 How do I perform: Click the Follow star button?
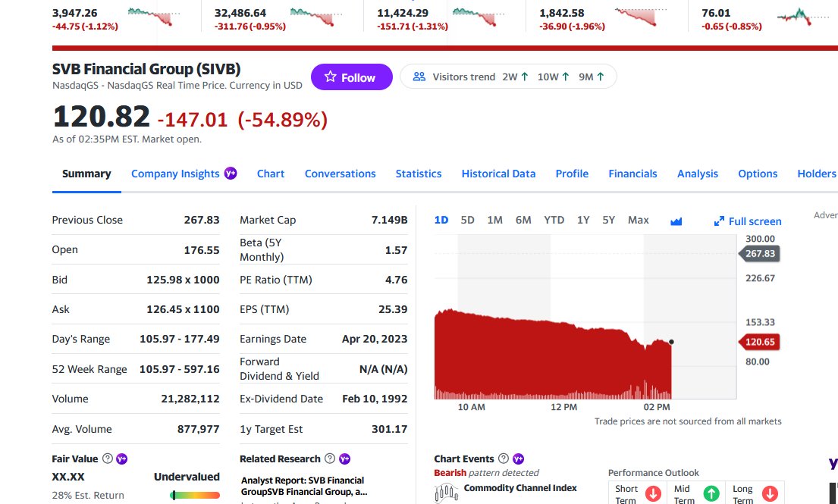[352, 77]
